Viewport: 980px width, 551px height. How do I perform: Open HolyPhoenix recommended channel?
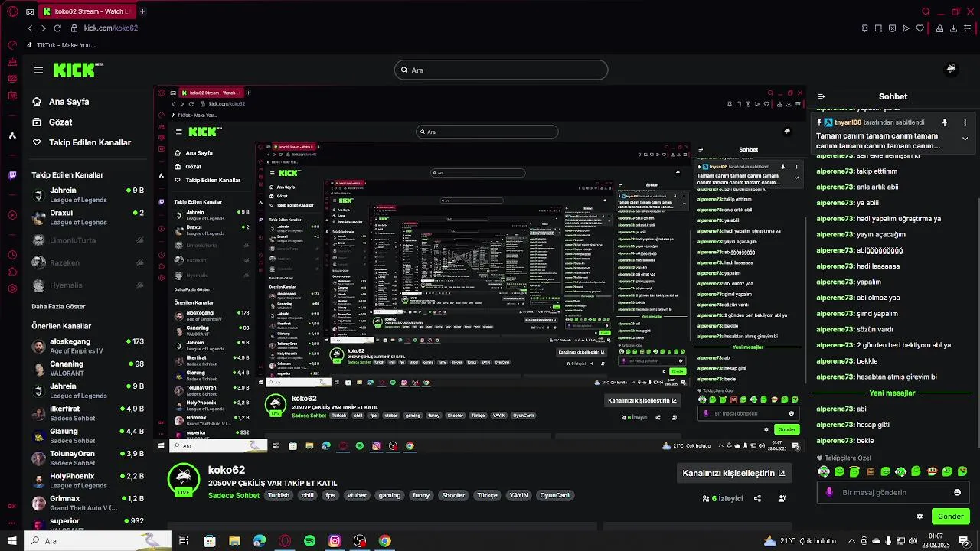point(88,481)
